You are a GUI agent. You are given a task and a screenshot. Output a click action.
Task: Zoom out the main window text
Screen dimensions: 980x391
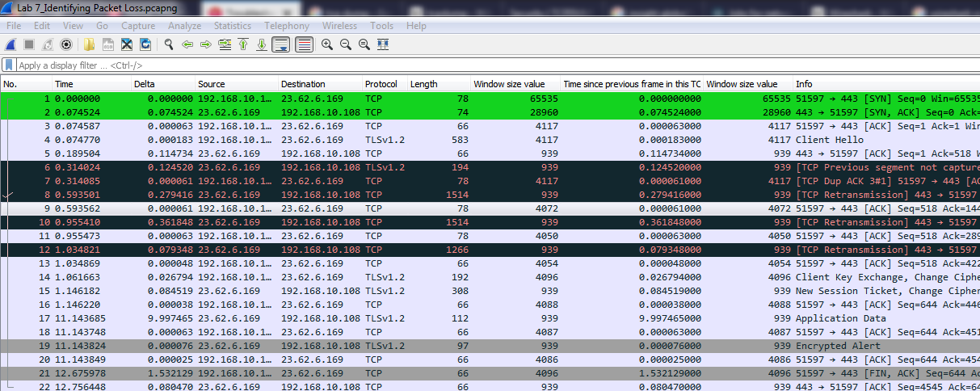click(x=346, y=44)
